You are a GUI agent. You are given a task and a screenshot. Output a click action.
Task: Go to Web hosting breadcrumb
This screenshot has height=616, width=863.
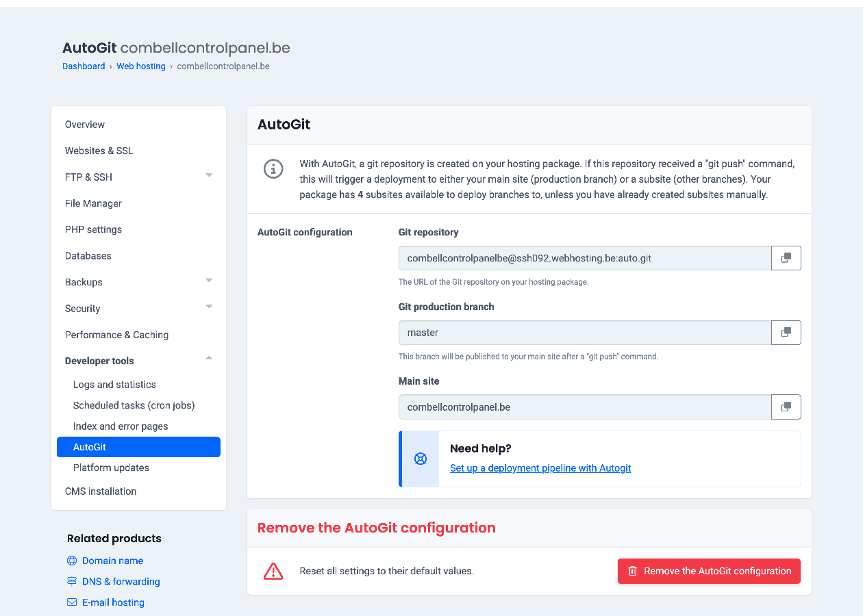coord(141,66)
